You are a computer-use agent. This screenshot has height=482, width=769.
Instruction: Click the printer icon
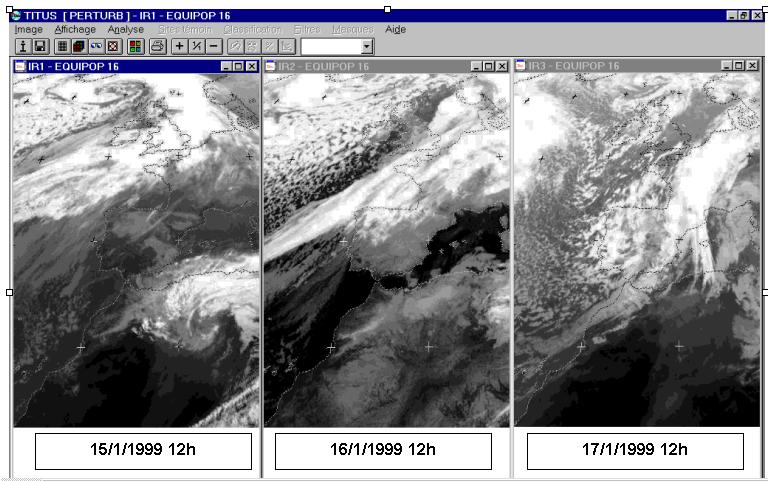pos(157,46)
